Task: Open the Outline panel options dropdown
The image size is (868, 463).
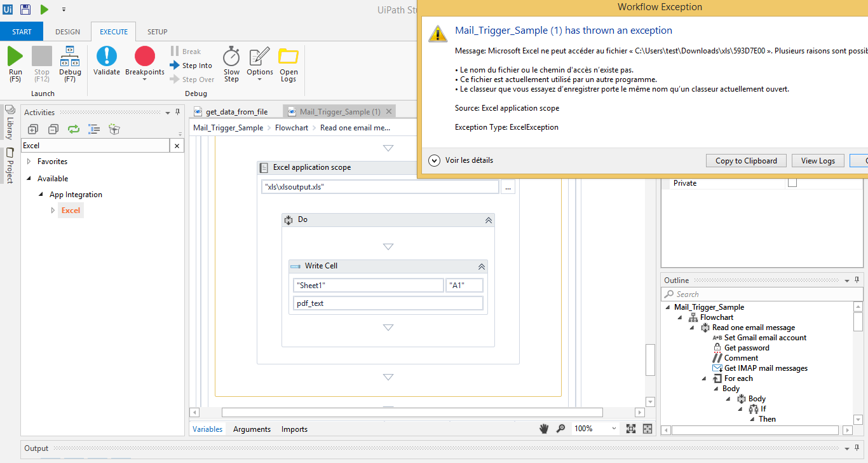Action: tap(846, 280)
